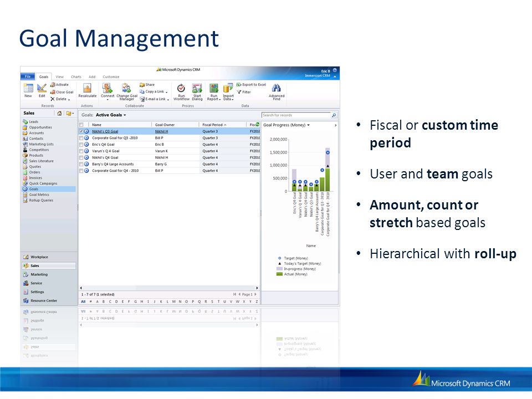Viewport: 532px width, 399px height.
Task: Click the Export to Excel icon
Action: (239, 84)
